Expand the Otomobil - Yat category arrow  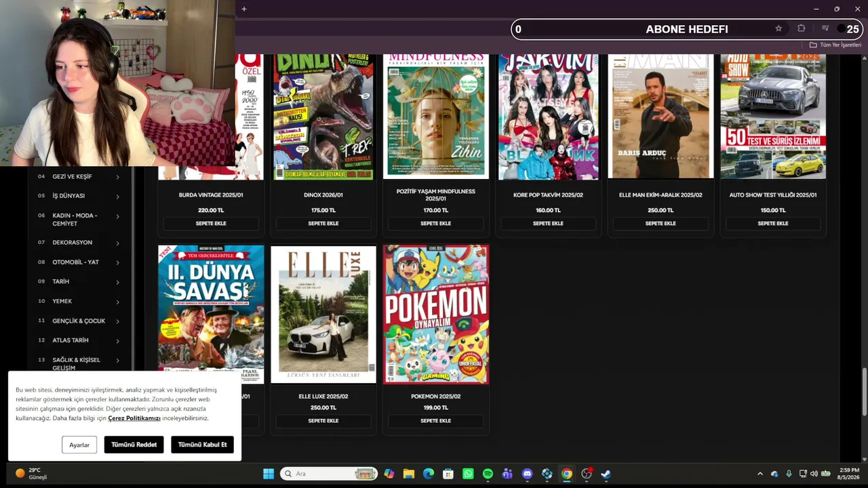coord(117,262)
